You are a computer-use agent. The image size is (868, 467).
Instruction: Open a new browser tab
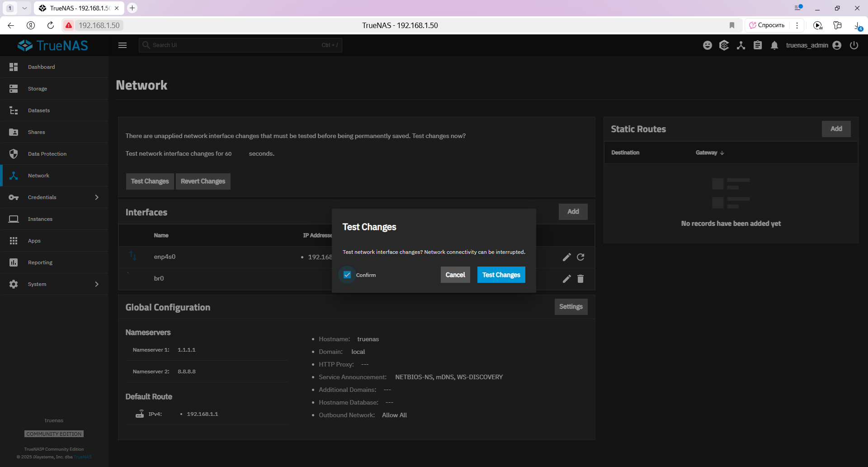[x=132, y=8]
